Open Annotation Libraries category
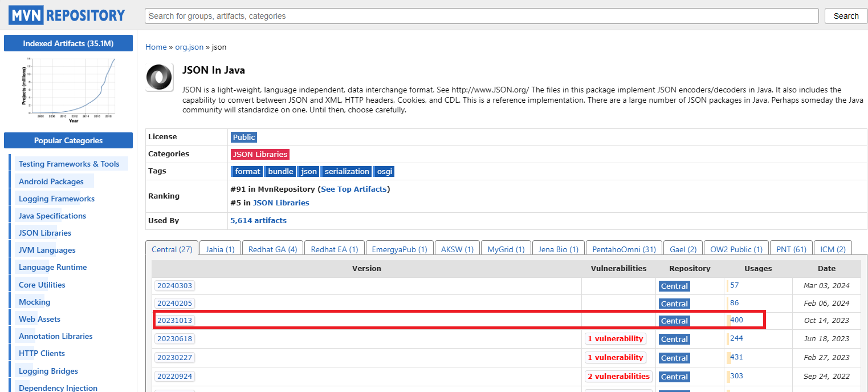 (x=56, y=336)
